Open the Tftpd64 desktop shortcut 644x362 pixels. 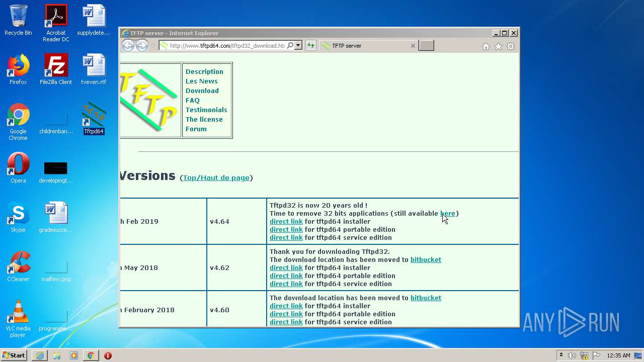(94, 119)
